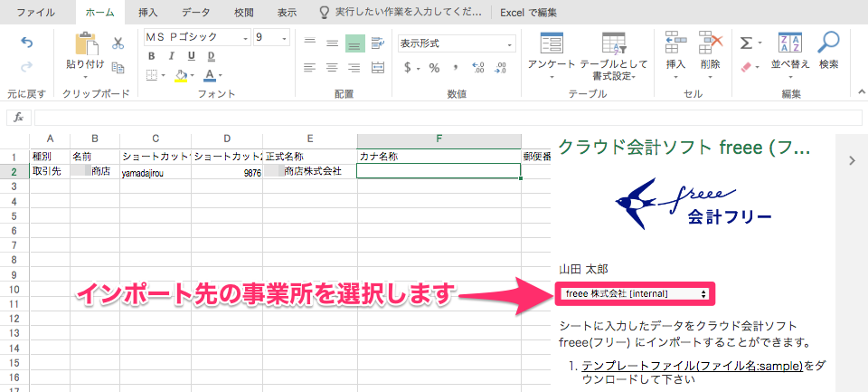Viewport: 868px width, 392px height.
Task: Click the 取引先 cell
Action: click(x=49, y=171)
